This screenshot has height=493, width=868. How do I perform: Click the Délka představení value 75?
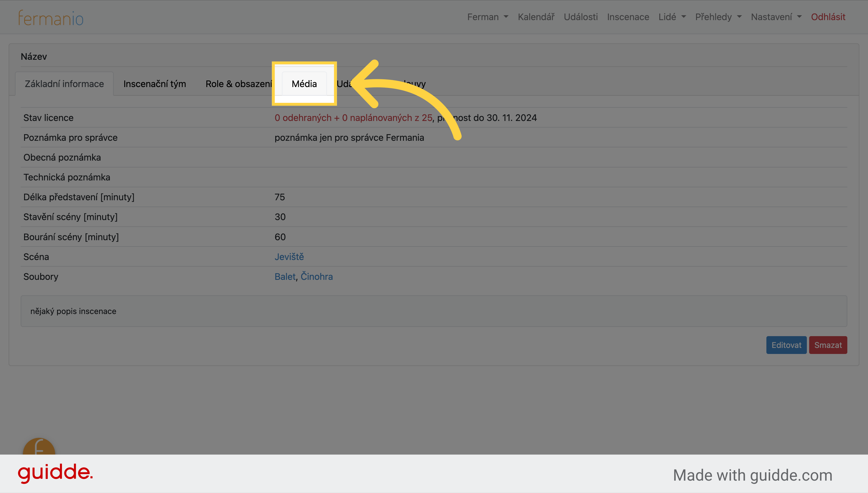[x=279, y=197]
